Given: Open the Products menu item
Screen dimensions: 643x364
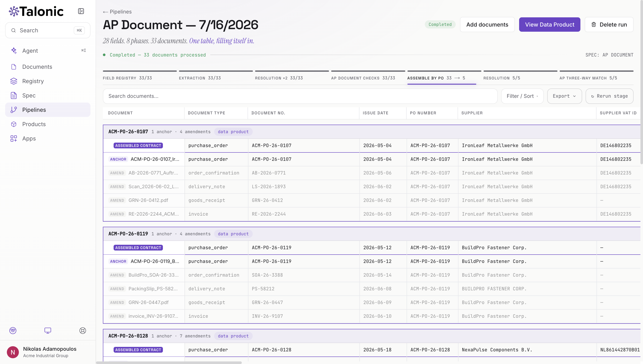Looking at the screenshot, I should [48, 124].
